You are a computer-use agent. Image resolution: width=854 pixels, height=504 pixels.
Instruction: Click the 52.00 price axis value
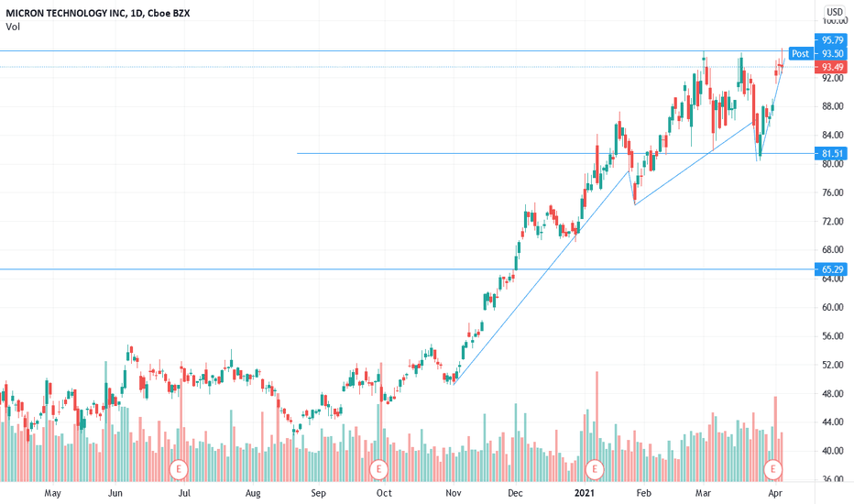point(832,365)
